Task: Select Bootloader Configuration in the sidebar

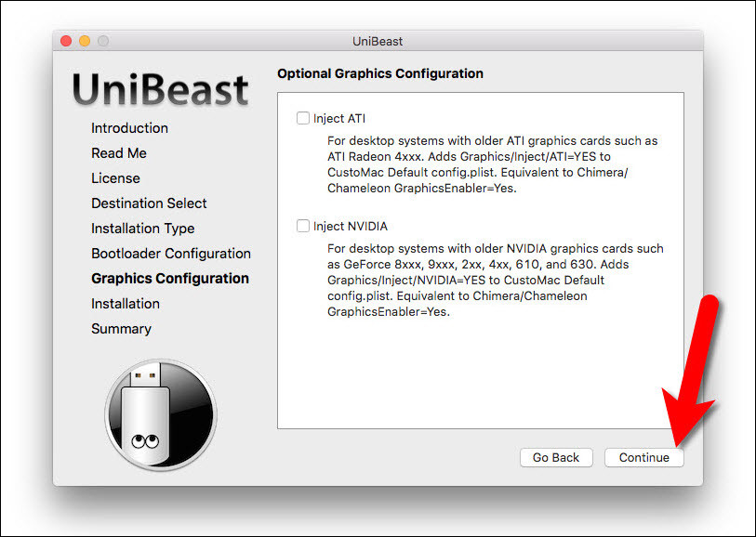Action: click(171, 254)
